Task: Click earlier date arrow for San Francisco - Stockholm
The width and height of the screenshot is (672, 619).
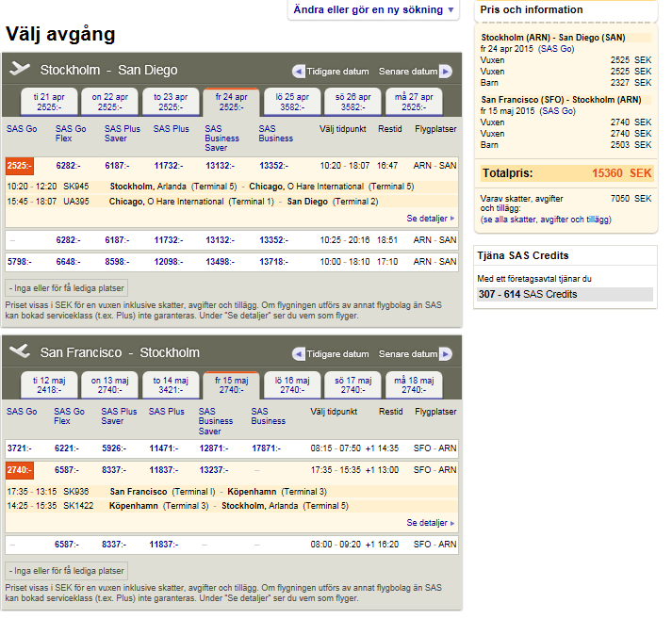Action: coord(298,354)
